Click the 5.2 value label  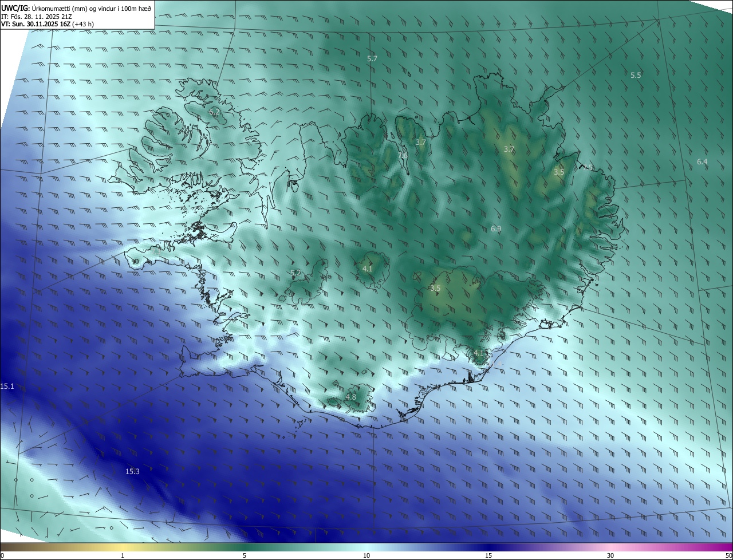[295, 273]
